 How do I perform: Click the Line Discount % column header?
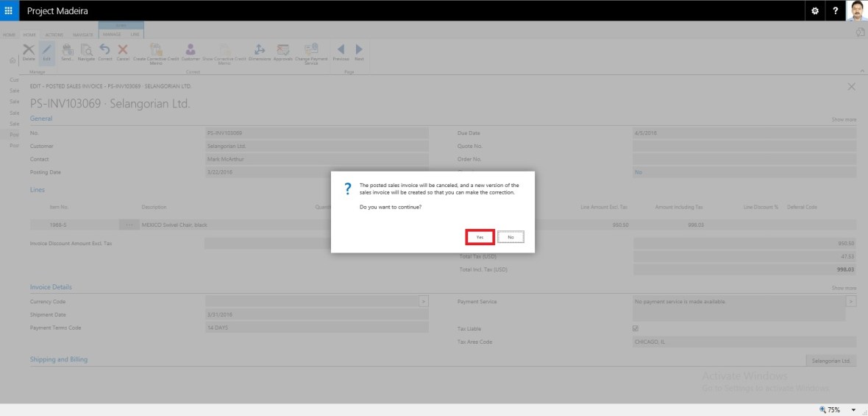tap(761, 207)
